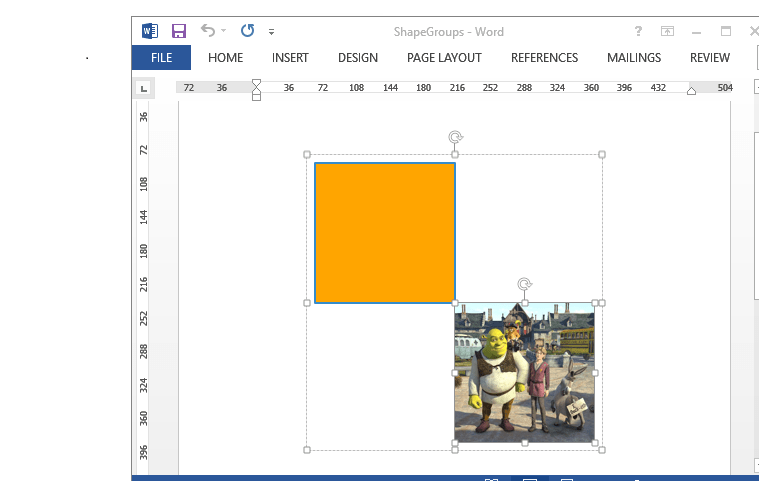778x497 pixels.
Task: Click the group's left-middle resize handle
Action: (x=307, y=303)
